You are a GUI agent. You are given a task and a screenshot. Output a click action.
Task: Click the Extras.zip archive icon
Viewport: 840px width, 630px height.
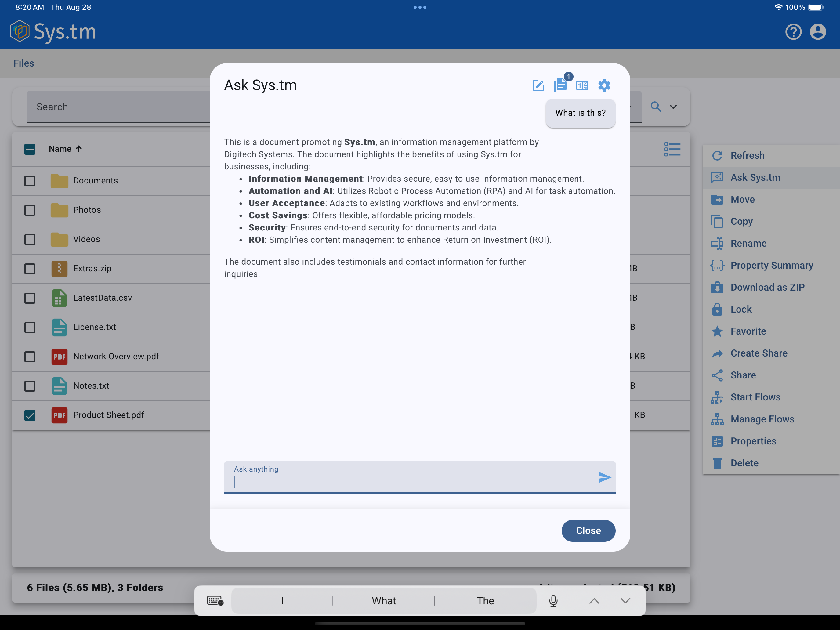[59, 269]
